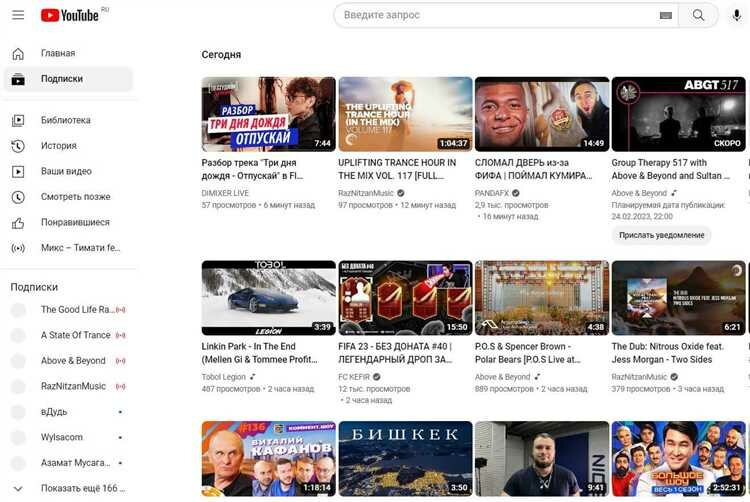Screen dimensions: 750x502
Task: Open Библиотека in the sidebar
Action: coord(65,120)
